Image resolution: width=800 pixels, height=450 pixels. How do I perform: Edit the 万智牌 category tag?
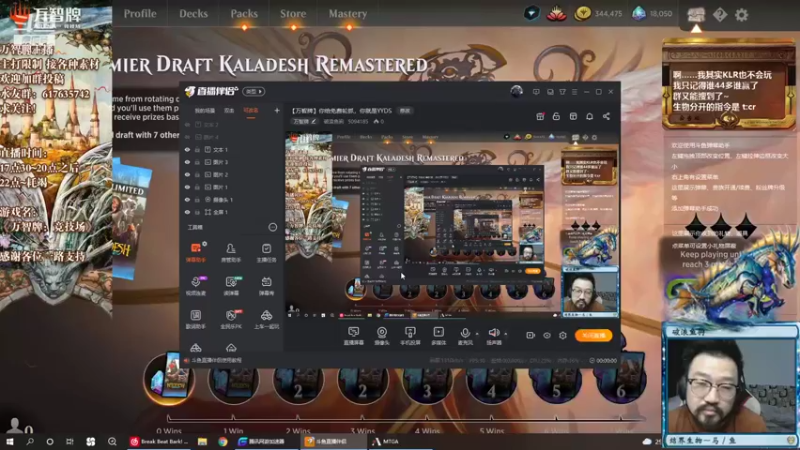(305, 121)
